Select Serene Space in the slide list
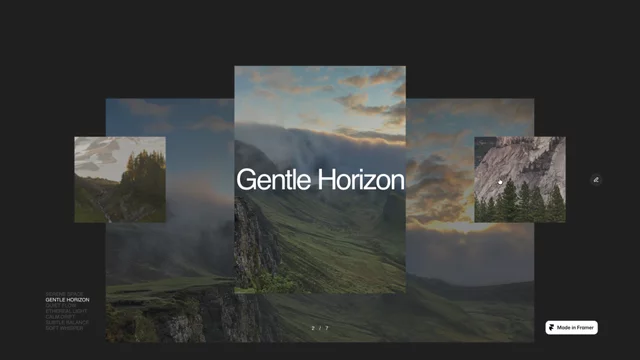 pyautogui.click(x=64, y=294)
